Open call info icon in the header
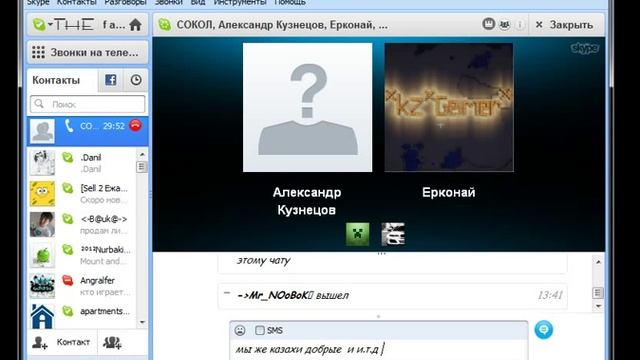The height and width of the screenshot is (360, 640). point(520,24)
